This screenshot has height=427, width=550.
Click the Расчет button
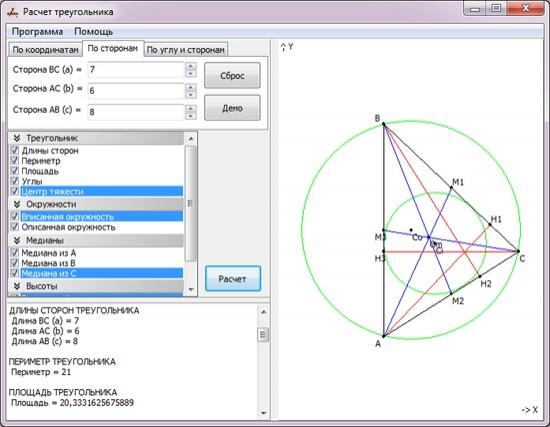coord(233,279)
